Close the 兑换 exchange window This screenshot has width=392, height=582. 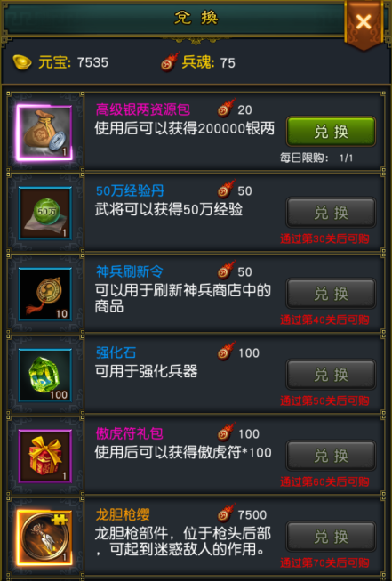click(364, 23)
